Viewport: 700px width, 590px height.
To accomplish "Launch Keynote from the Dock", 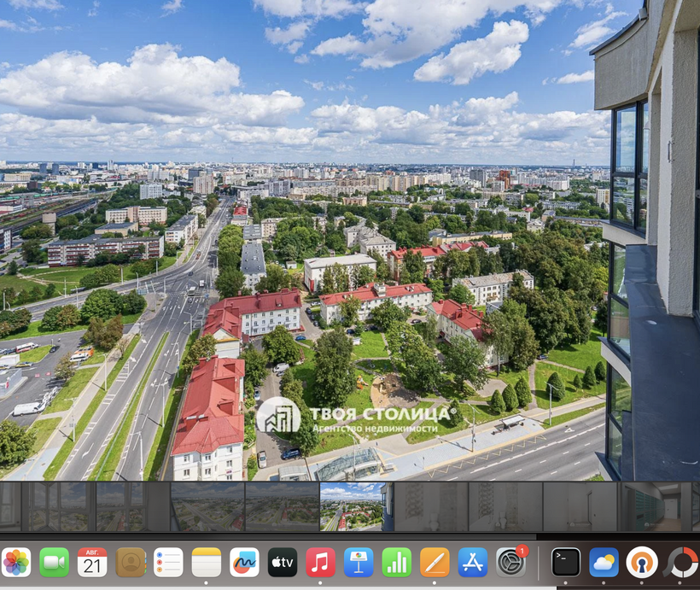I will pyautogui.click(x=359, y=563).
